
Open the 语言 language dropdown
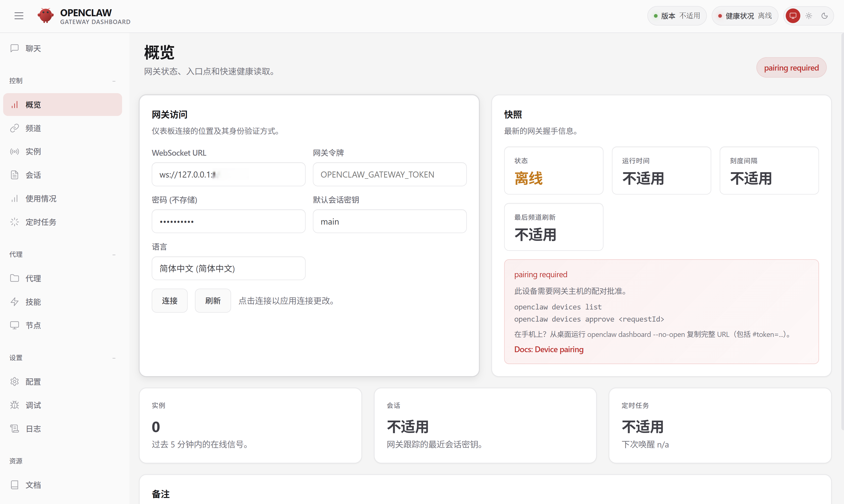click(x=228, y=268)
